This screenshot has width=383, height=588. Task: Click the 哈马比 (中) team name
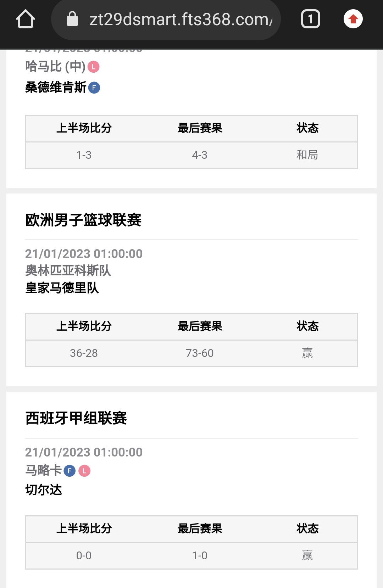55,67
